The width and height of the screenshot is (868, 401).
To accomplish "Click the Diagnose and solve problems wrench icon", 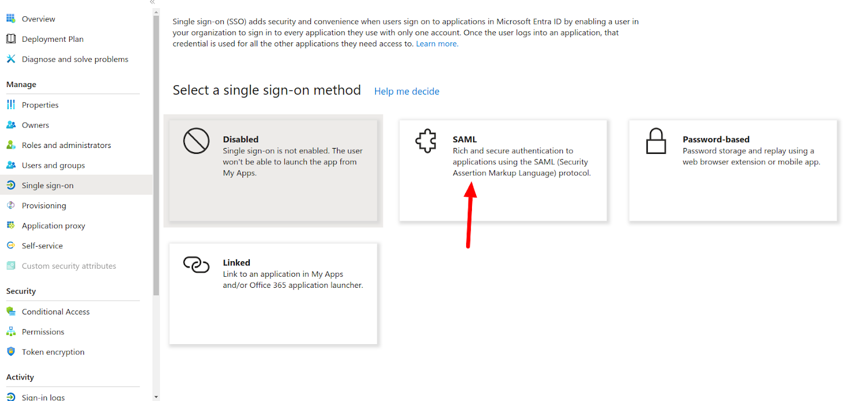I will 10,59.
